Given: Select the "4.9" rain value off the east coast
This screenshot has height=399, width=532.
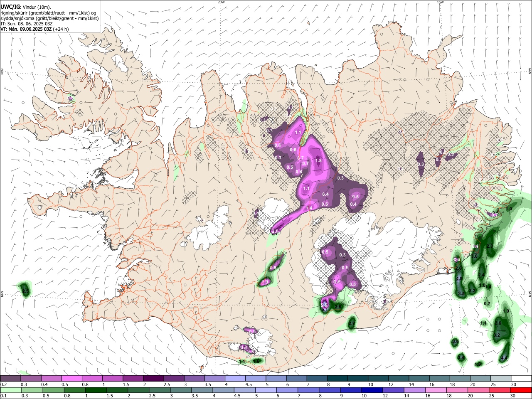Looking at the screenshot, I should 459,278.
